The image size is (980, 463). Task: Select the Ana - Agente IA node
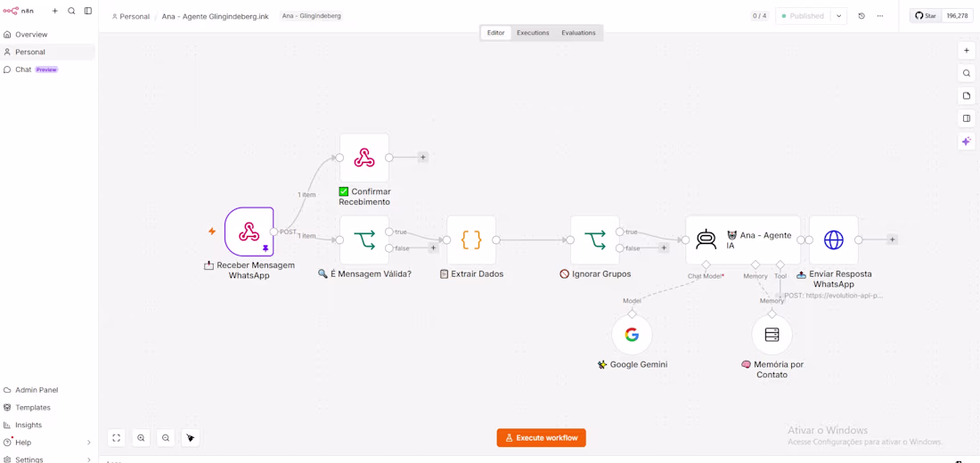click(x=743, y=240)
